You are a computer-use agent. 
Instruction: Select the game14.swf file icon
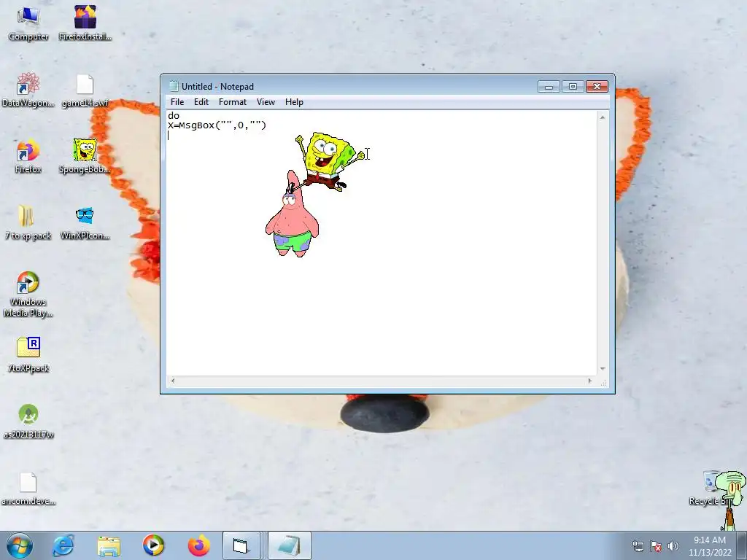(85, 90)
